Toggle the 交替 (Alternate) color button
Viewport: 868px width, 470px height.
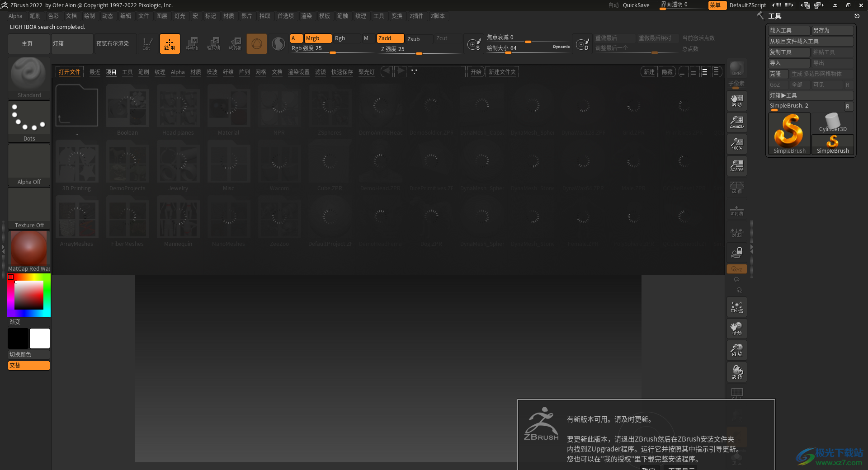click(29, 365)
